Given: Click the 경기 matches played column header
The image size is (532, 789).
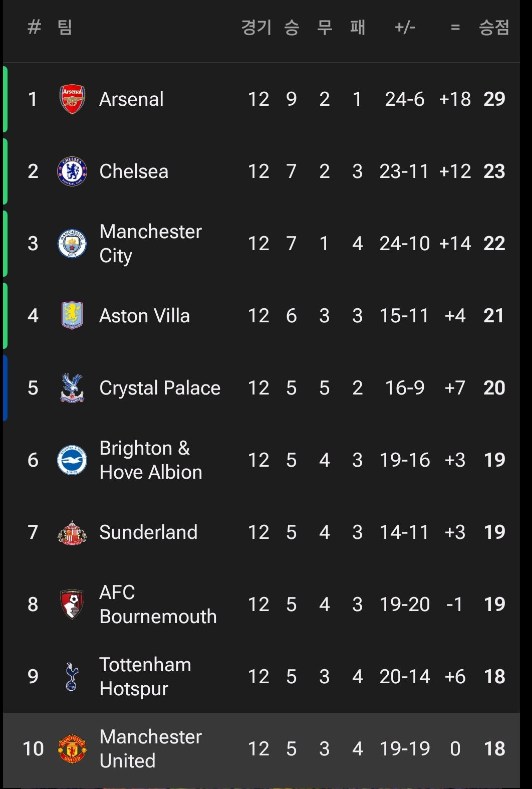Looking at the screenshot, I should [256, 27].
